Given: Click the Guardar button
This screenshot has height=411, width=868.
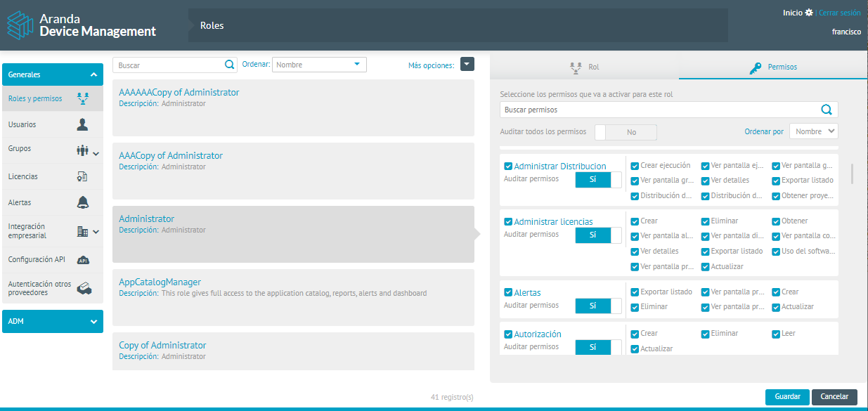Looking at the screenshot, I should [787, 397].
